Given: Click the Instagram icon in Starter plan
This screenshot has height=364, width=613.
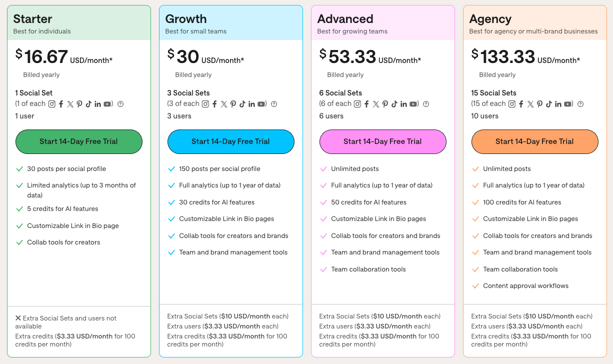Looking at the screenshot, I should pos(51,104).
